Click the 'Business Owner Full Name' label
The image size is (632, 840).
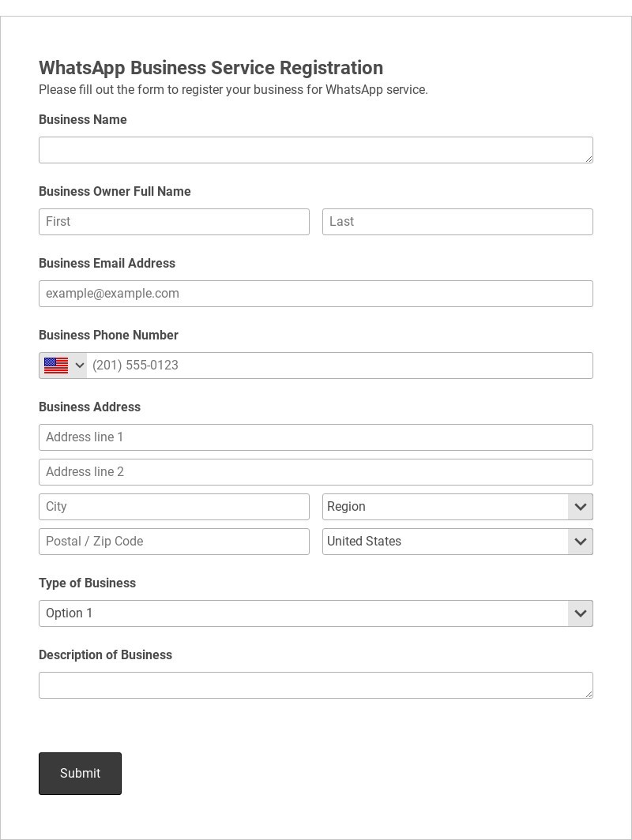[115, 191]
